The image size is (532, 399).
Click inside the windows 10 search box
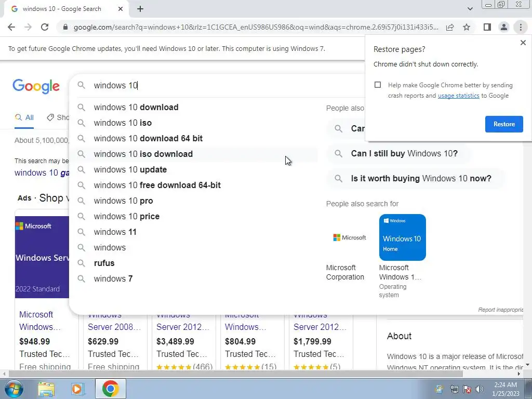217,86
